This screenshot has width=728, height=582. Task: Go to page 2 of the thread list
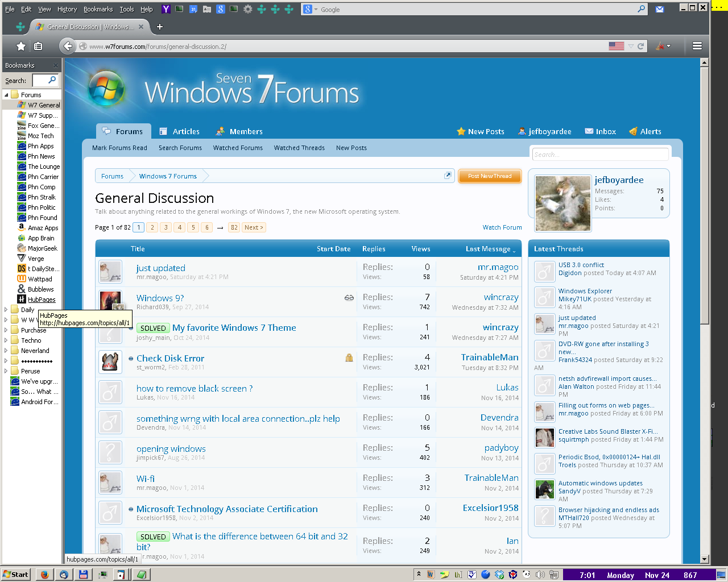coord(152,227)
